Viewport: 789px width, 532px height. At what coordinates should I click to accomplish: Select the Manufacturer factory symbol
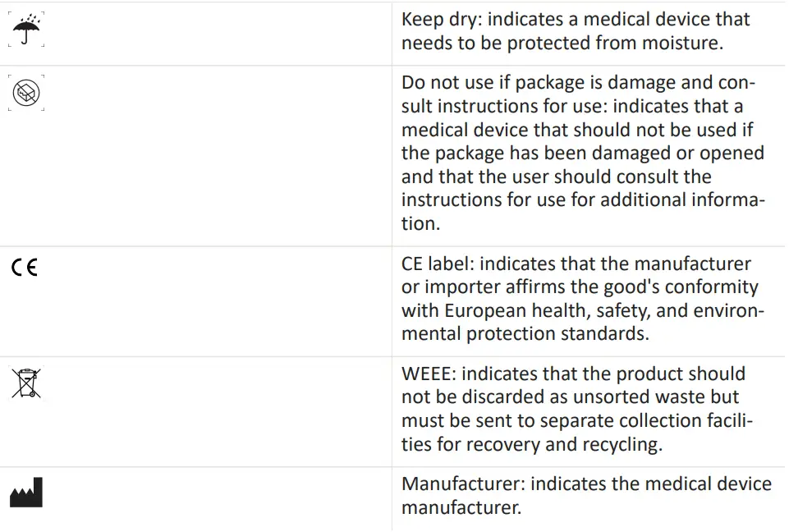click(26, 493)
